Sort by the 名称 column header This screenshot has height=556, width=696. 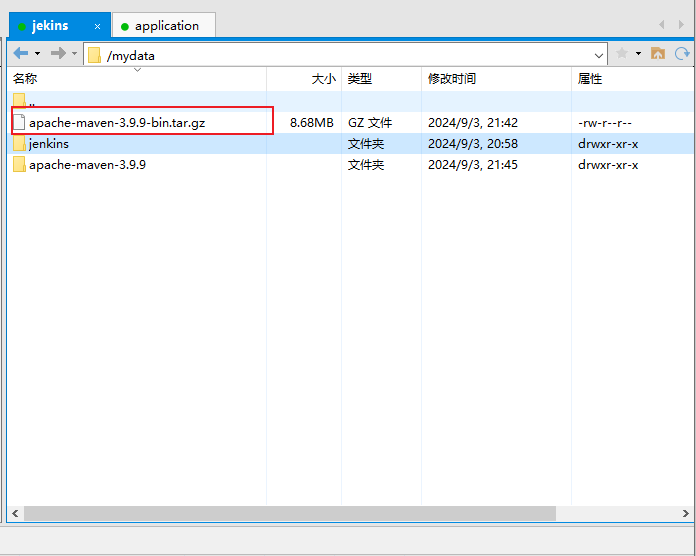137,79
